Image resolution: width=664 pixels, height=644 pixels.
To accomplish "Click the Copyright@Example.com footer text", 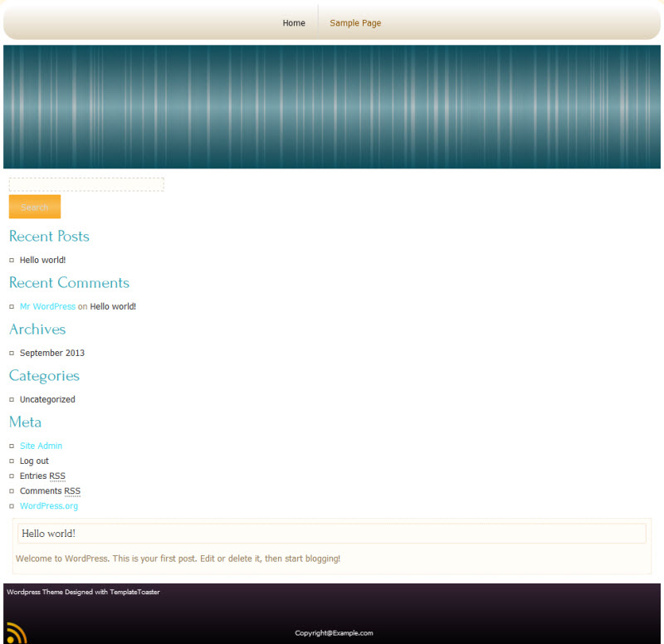I will coord(334,633).
